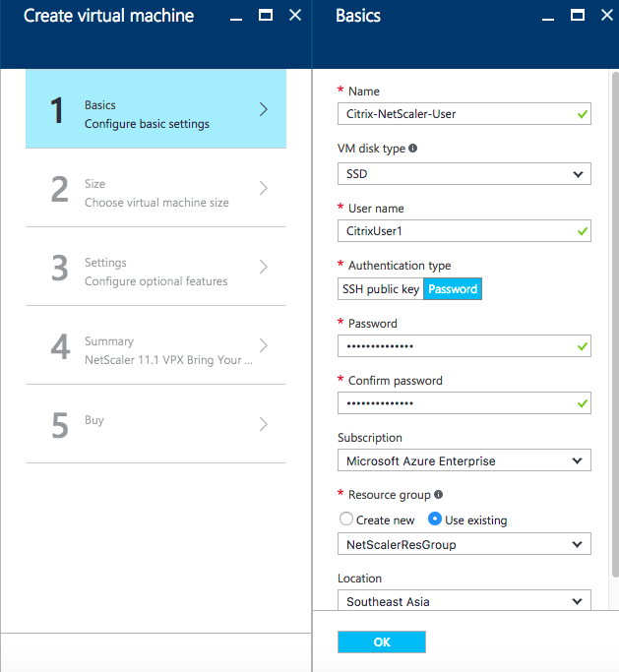Click 'NetScaler 11.1 VPX Bring Your ...' text
The image size is (619, 672).
pos(168,359)
